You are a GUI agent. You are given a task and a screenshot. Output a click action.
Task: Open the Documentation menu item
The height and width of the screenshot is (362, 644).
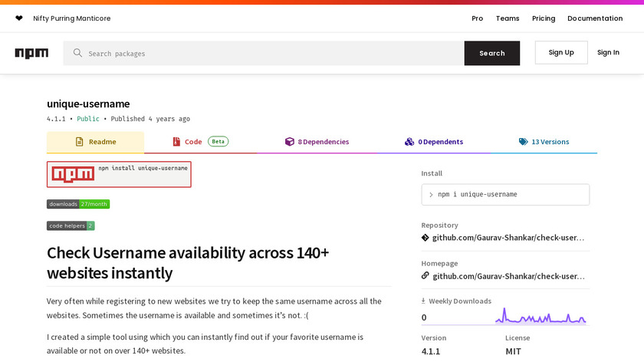[x=595, y=18]
